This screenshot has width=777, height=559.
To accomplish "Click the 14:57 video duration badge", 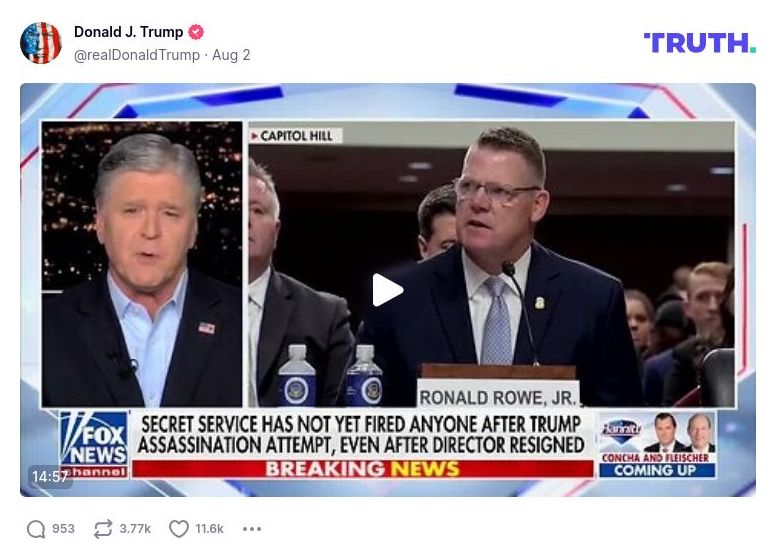I will click(50, 477).
